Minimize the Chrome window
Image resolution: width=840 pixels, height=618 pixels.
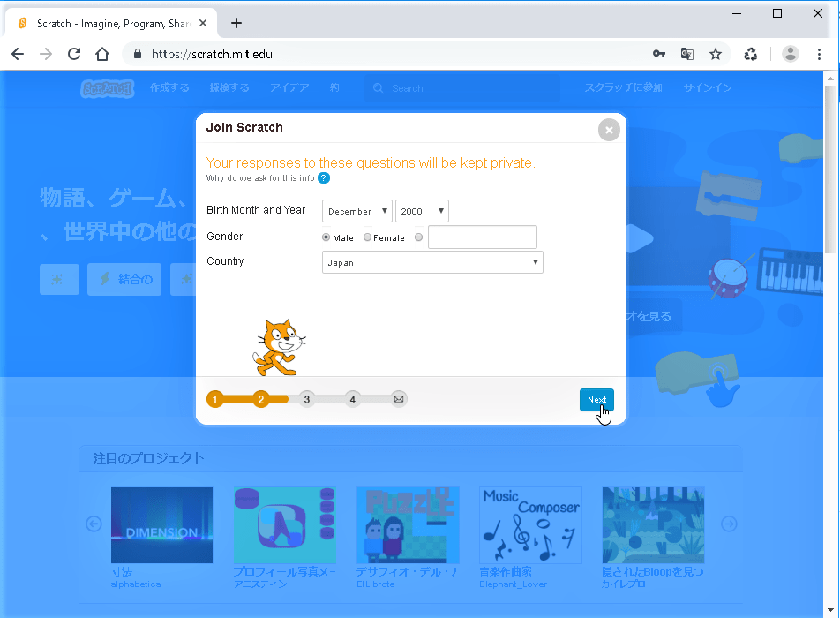[x=737, y=13]
